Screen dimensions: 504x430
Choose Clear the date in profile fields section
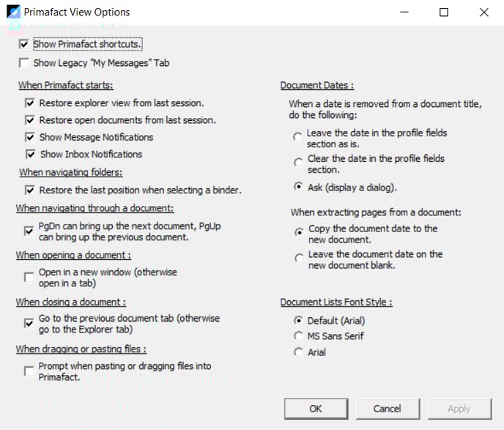point(297,162)
